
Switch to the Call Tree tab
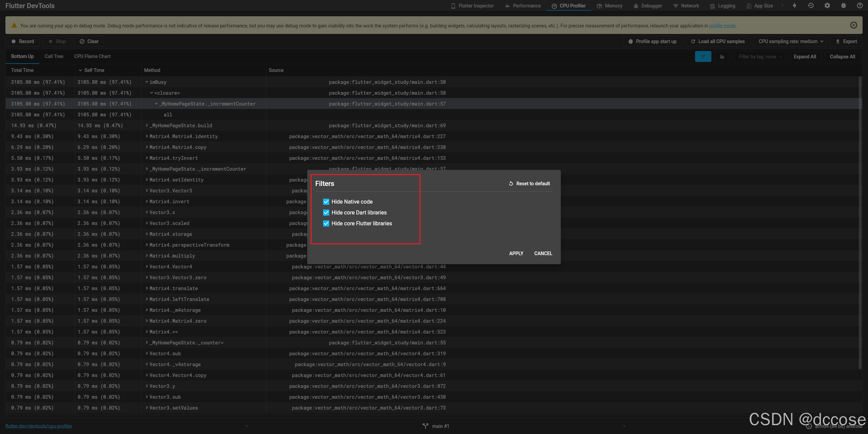tap(54, 56)
